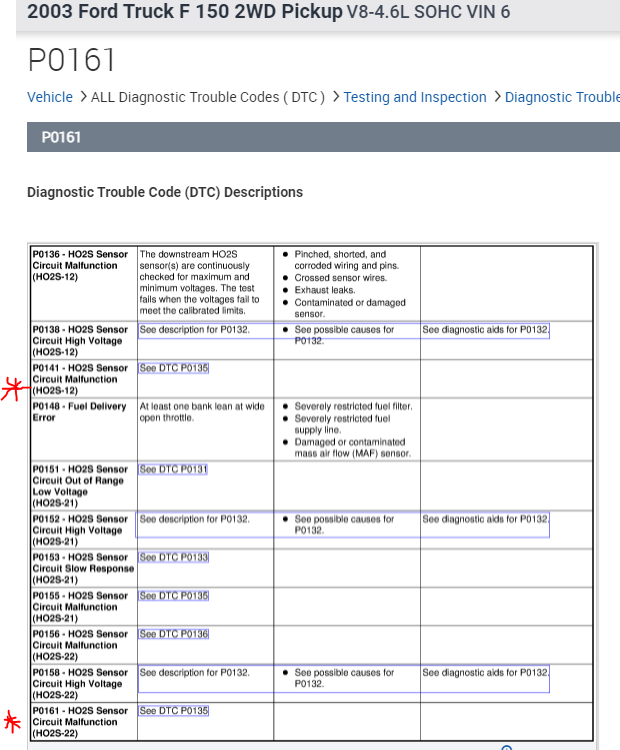Viewport: 620px width, 750px height.
Task: Click 'Contaminated or damaged sensor' bullet
Action: click(x=350, y=308)
